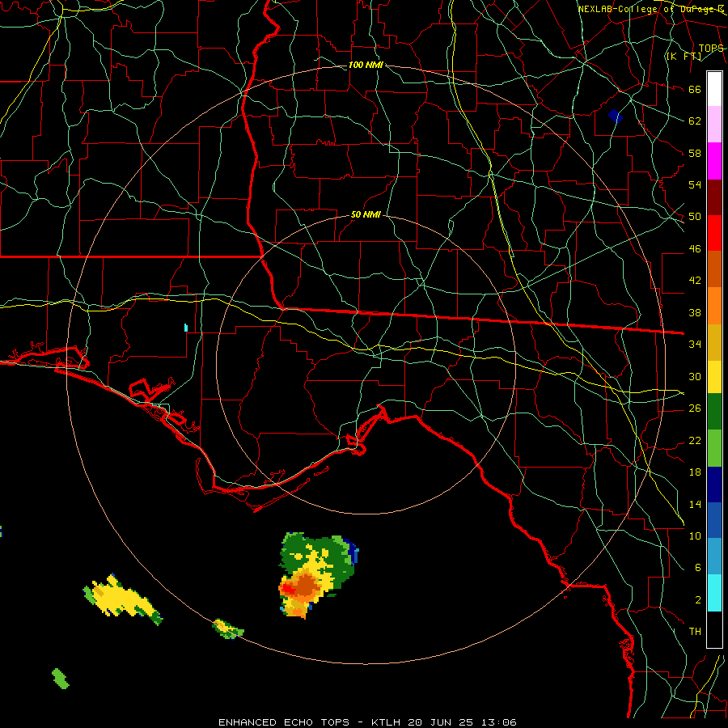The width and height of the screenshot is (728, 728).
Task: Click the navy diamond echo in the northeast
Action: [616, 116]
